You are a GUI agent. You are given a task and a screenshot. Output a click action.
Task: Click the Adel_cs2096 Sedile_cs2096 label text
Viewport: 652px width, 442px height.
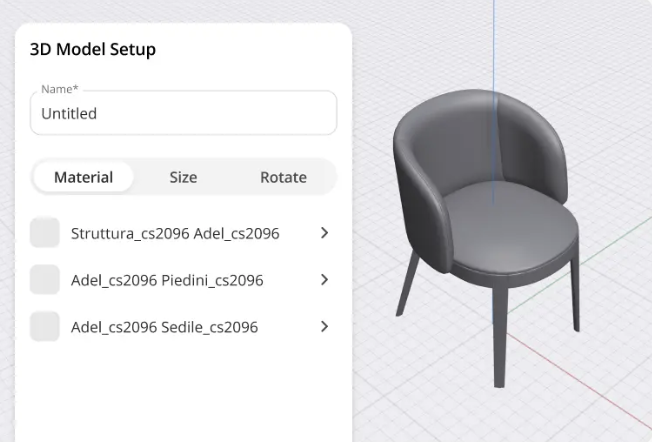coord(164,327)
